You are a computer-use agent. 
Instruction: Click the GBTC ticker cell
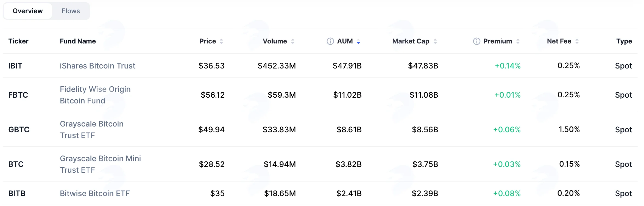point(19,130)
